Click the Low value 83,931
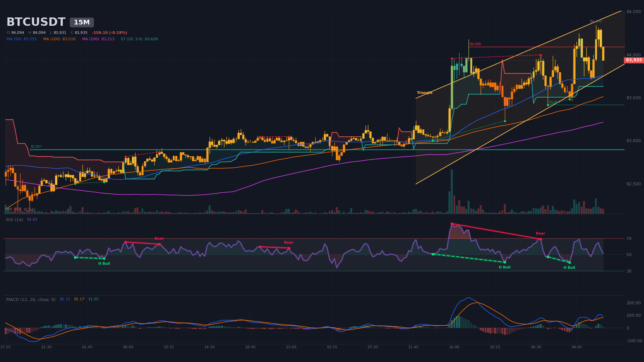 [x=60, y=33]
